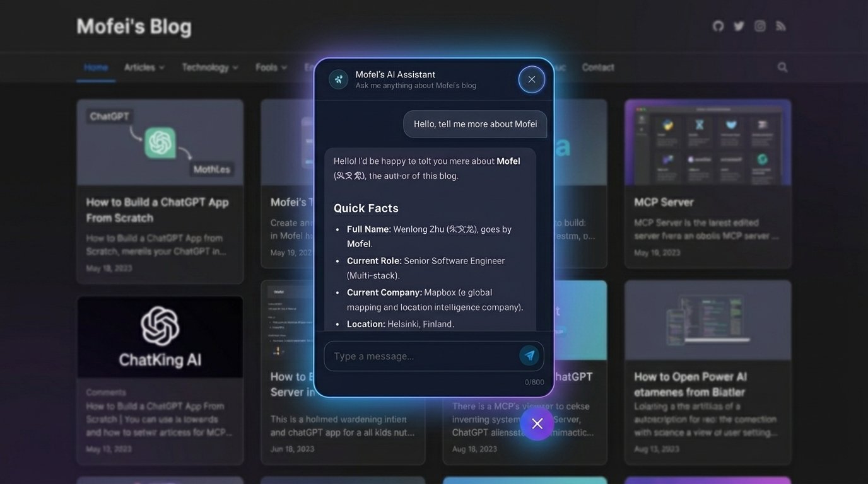868x484 pixels.
Task: Expand the Articles dropdown menu
Action: pos(144,67)
